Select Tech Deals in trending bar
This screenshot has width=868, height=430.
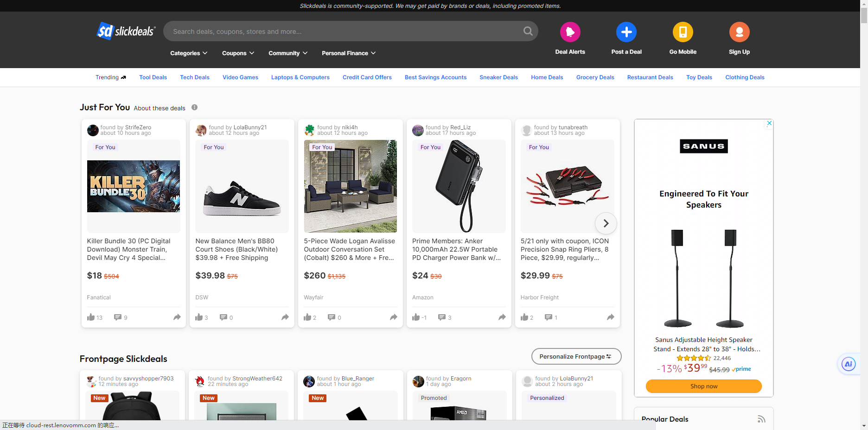[195, 77]
